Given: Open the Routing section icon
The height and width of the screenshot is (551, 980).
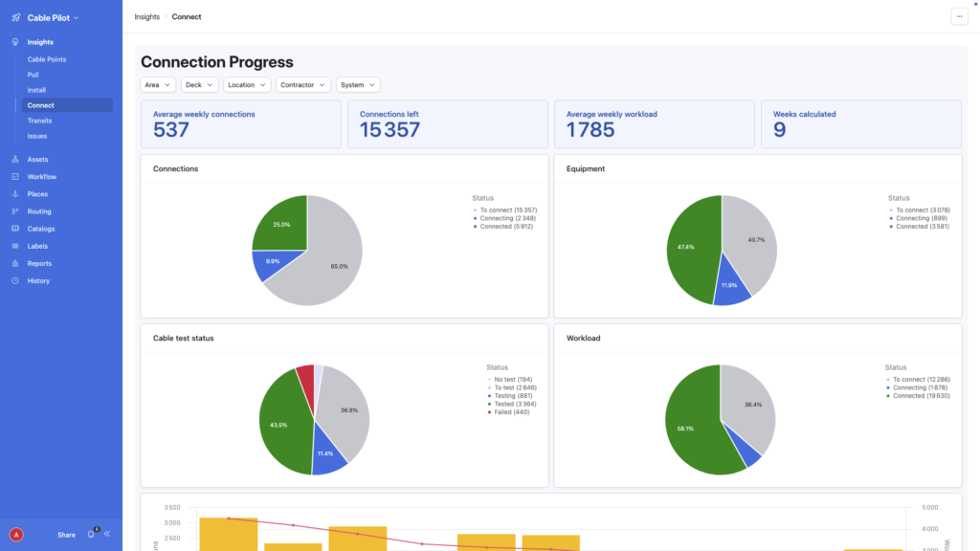Looking at the screenshot, I should coord(14,210).
